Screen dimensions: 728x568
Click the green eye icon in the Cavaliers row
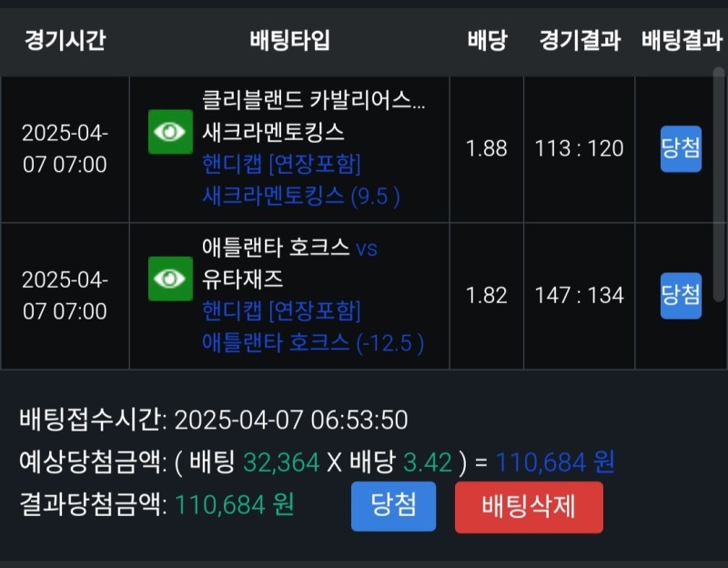tap(170, 132)
